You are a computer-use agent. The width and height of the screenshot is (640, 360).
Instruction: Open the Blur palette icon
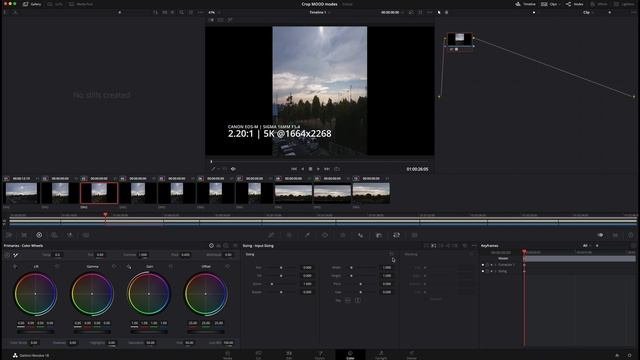(378, 235)
